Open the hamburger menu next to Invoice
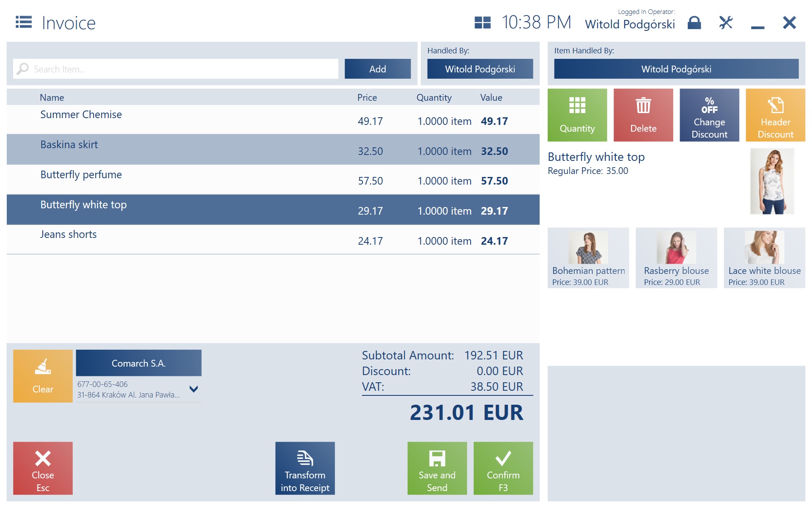 [x=24, y=22]
